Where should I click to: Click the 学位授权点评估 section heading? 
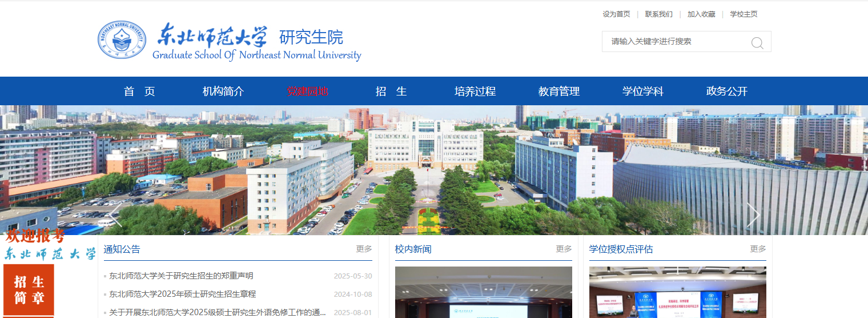coord(621,249)
